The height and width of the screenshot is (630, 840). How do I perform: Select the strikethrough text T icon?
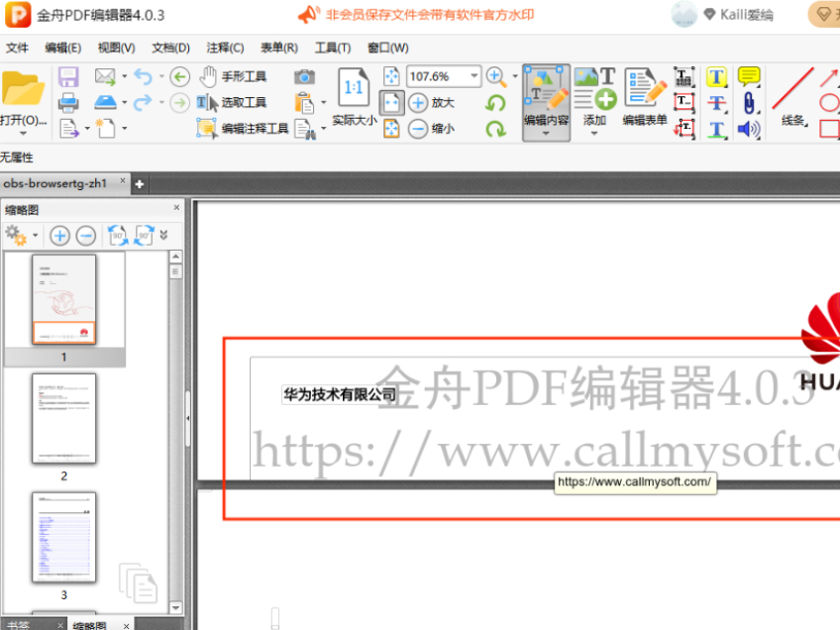[717, 102]
